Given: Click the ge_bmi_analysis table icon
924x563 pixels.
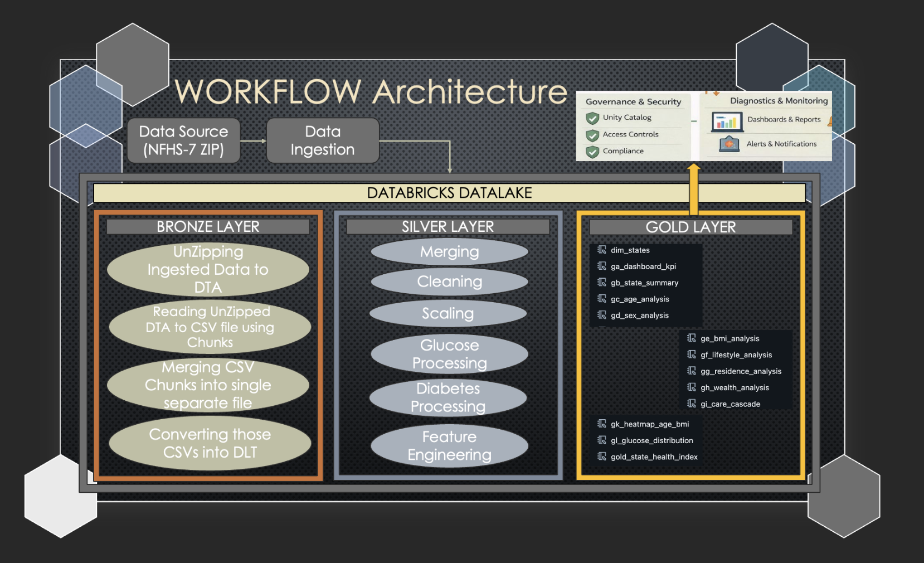Looking at the screenshot, I should coord(692,338).
